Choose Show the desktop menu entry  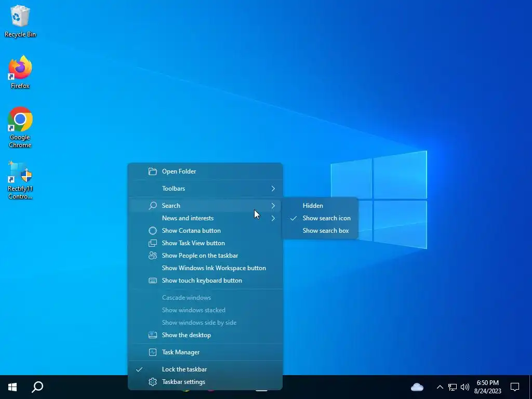[205, 335]
